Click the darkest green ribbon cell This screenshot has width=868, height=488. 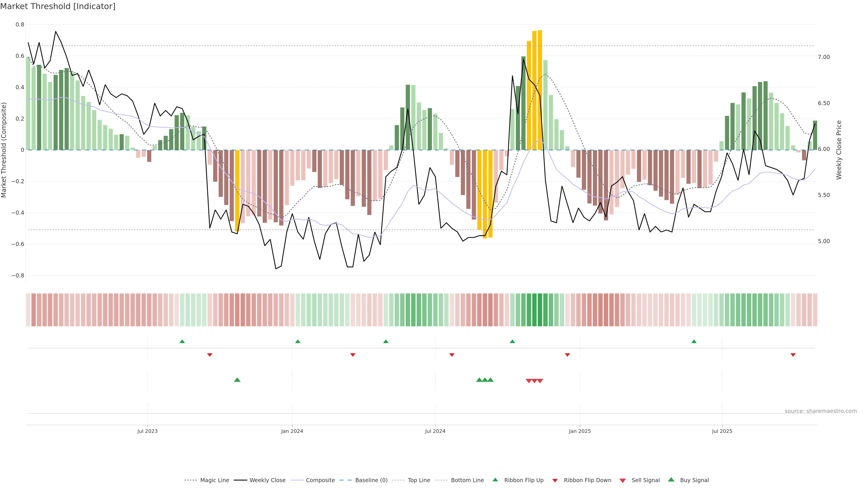(x=540, y=310)
